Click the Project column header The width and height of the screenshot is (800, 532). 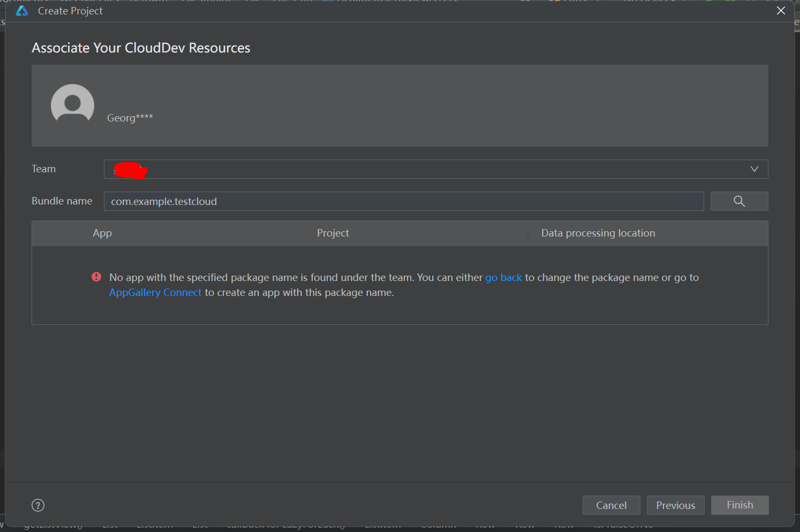click(333, 233)
